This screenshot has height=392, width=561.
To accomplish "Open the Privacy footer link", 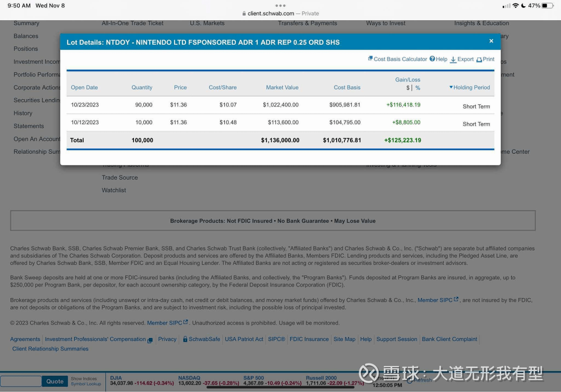I will tap(167, 339).
